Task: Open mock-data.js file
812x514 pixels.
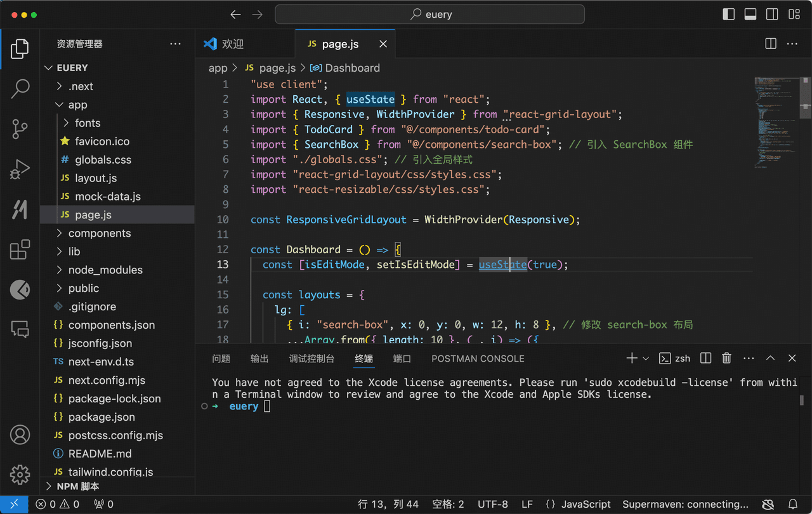Action: 117,196
